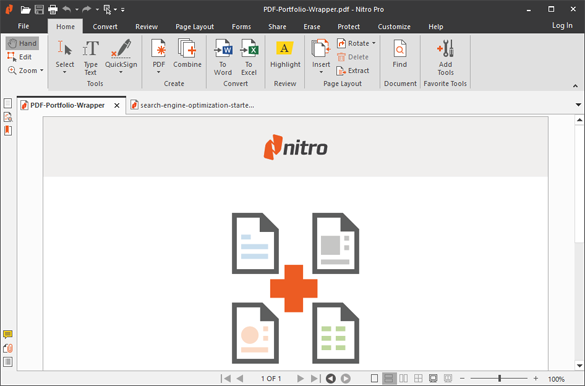
Task: Go to next page arrow
Action: tap(300, 379)
